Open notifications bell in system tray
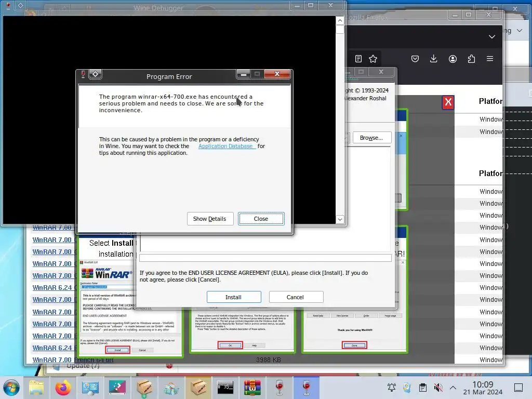This screenshot has width=532, height=399. 392,388
